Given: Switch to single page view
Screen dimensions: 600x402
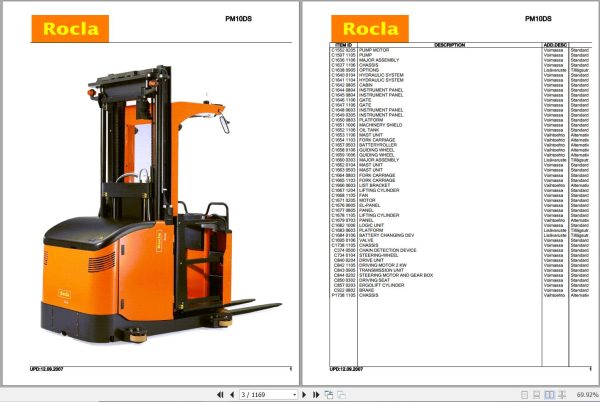Looking at the screenshot, I should click(525, 394).
